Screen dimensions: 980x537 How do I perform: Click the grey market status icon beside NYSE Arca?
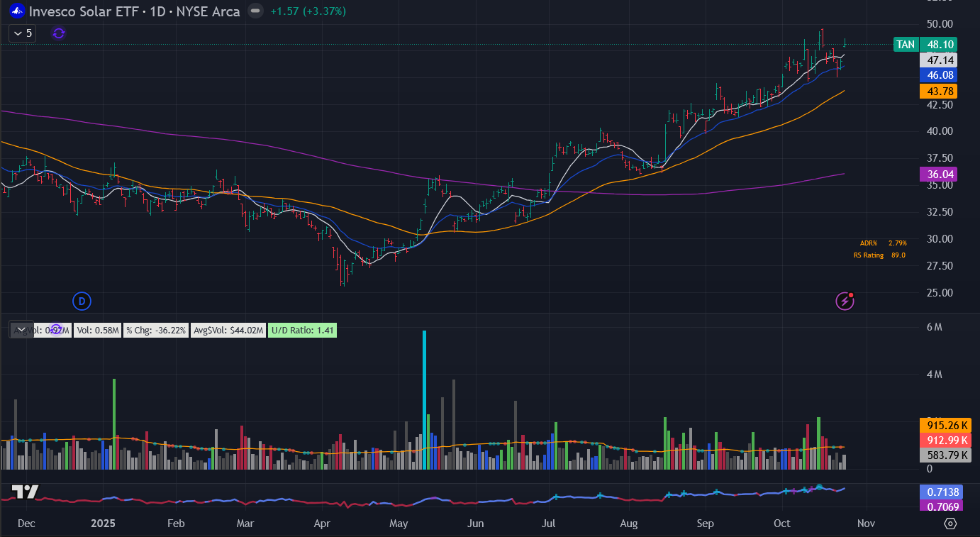click(x=256, y=11)
